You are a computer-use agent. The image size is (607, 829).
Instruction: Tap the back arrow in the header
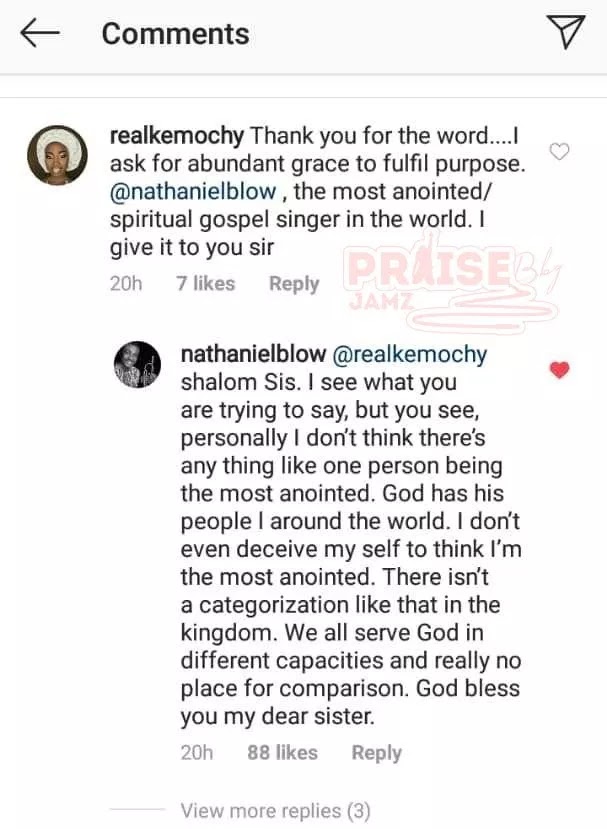coord(40,33)
